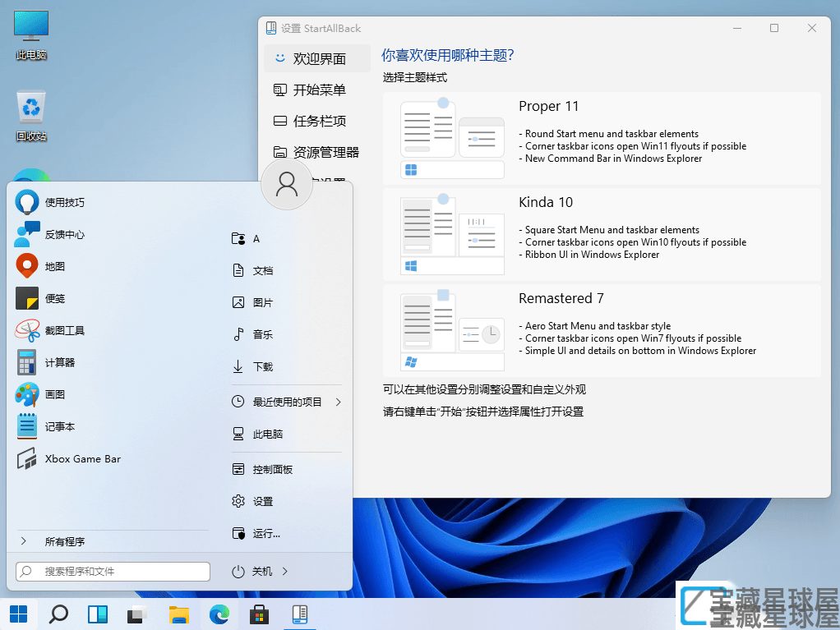Expand shutdown options arrow next to 关机
The image size is (840, 630).
(x=285, y=572)
